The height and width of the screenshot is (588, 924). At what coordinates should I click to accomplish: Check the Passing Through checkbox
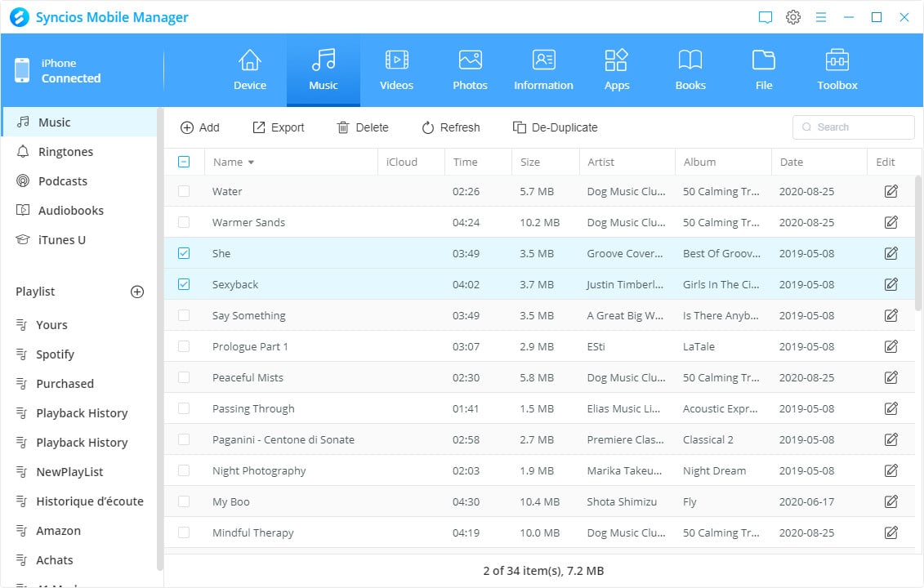point(184,408)
